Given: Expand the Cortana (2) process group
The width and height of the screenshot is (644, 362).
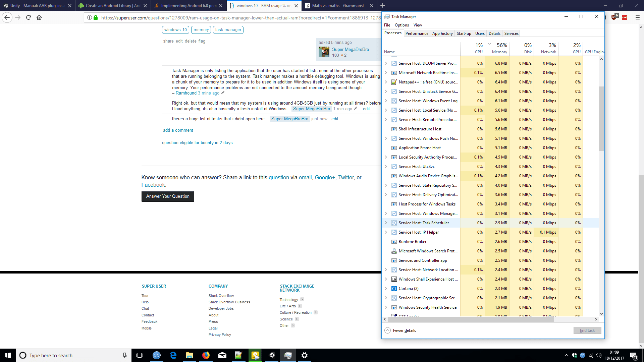Looking at the screenshot, I should click(x=386, y=289).
